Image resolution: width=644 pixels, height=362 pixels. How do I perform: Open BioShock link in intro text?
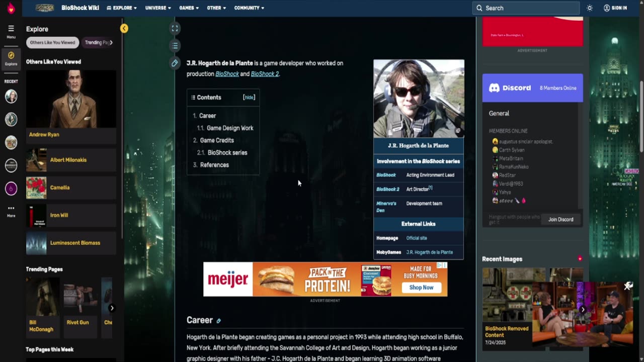(227, 74)
